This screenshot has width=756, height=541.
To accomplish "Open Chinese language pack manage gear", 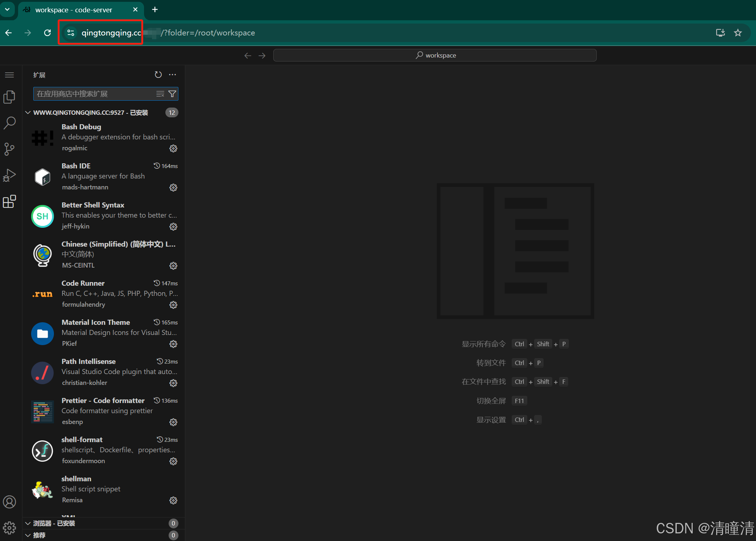I will pos(173,266).
